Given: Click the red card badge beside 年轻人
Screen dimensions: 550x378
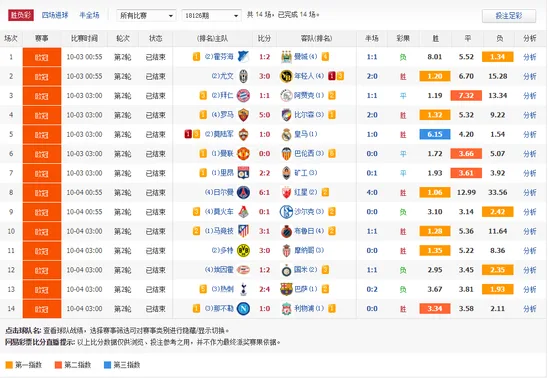Looking at the screenshot, I should 331,76.
